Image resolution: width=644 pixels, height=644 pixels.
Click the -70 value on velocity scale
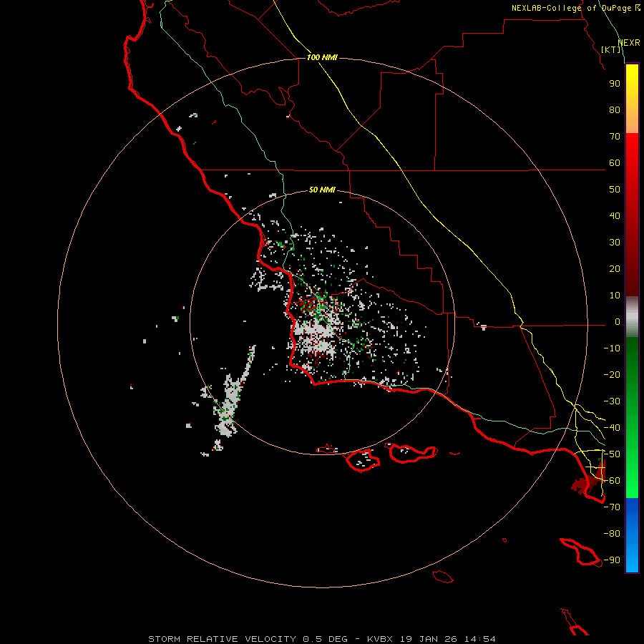[612, 507]
